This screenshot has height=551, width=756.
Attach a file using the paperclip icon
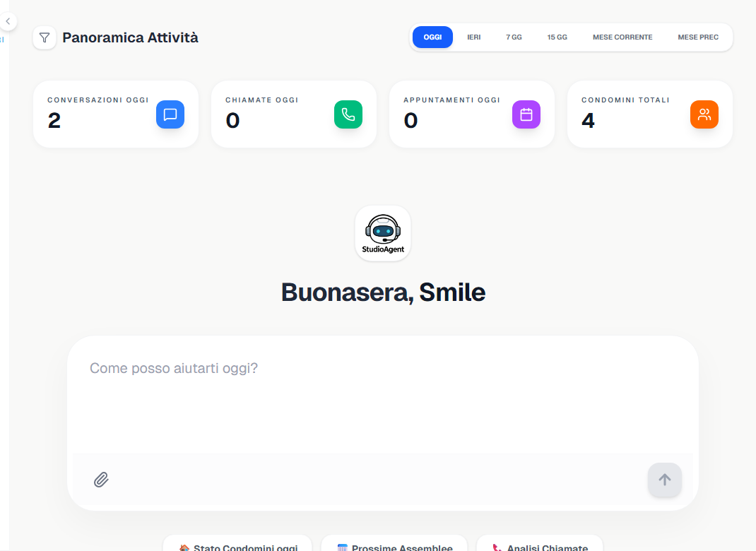(100, 480)
